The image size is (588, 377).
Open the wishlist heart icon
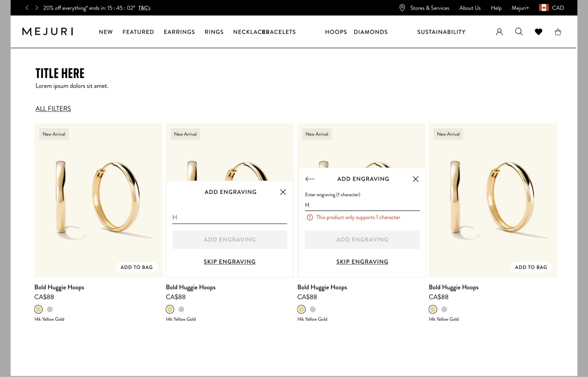coord(538,32)
